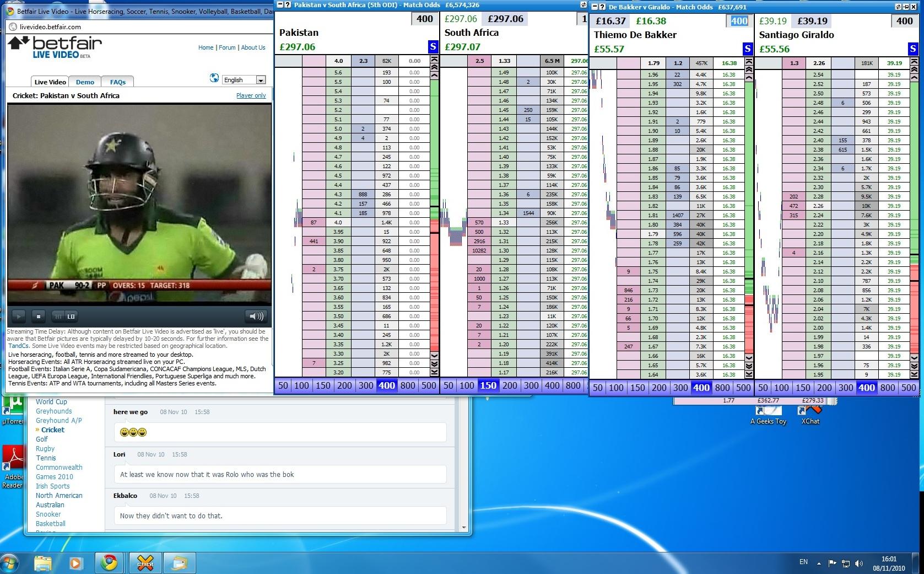Open the Snooker forum category
This screenshot has height=574, width=924.
click(48, 514)
